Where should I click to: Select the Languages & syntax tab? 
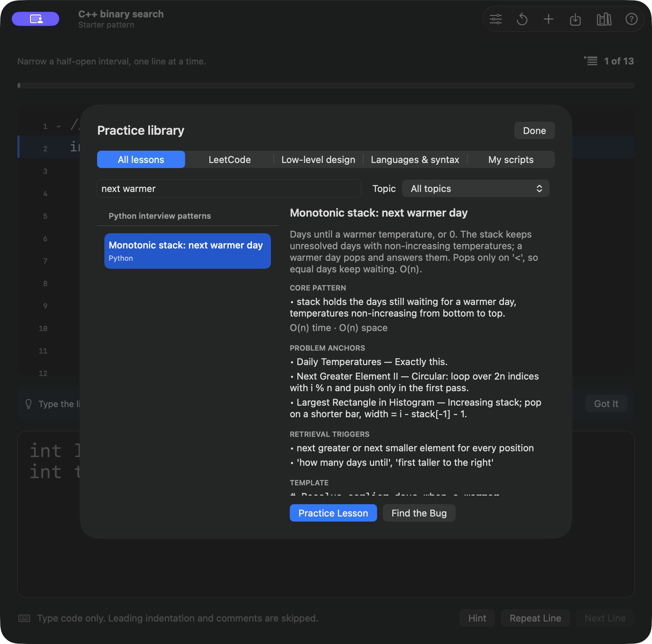pos(415,159)
